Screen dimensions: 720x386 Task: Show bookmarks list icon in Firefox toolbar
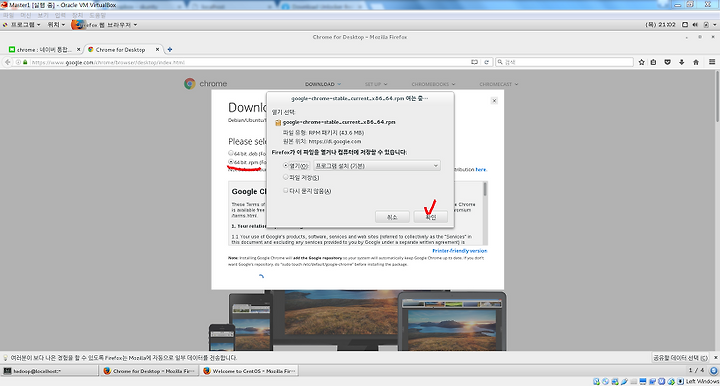click(653, 62)
